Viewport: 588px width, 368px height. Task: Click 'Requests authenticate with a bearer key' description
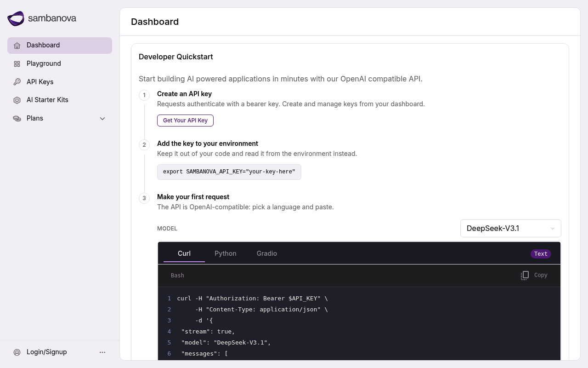coord(291,104)
